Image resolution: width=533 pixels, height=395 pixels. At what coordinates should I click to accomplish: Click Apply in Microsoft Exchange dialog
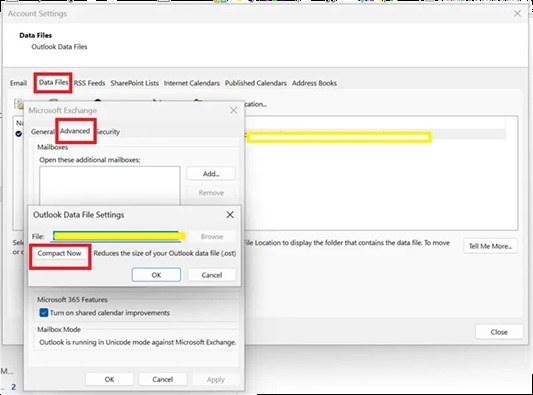coord(216,379)
